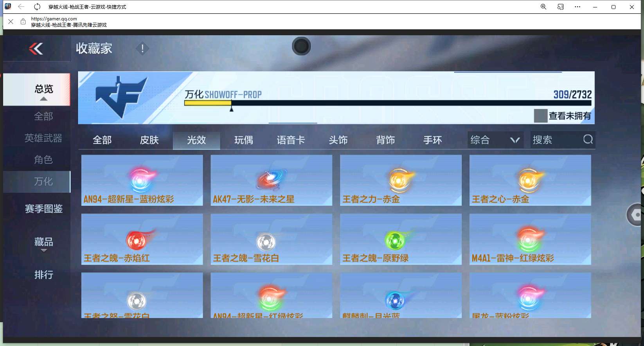644x346 pixels.
Task: Switch to the 玩偶 tab
Action: click(x=244, y=140)
